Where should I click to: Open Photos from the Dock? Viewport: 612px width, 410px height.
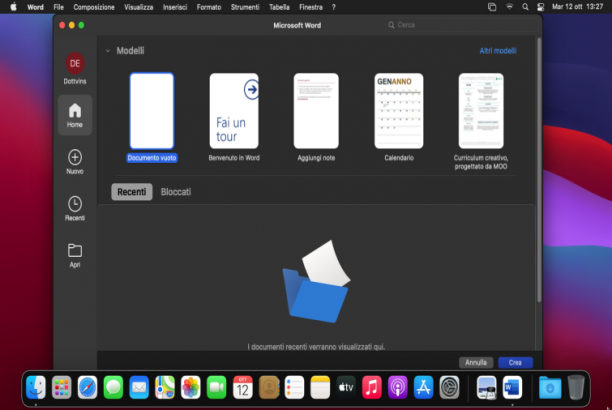pos(190,387)
